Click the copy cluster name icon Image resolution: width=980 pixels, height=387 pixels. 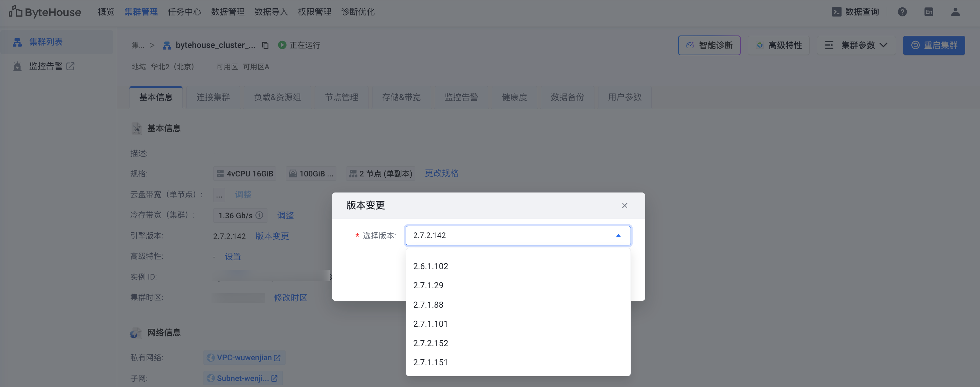click(x=265, y=45)
